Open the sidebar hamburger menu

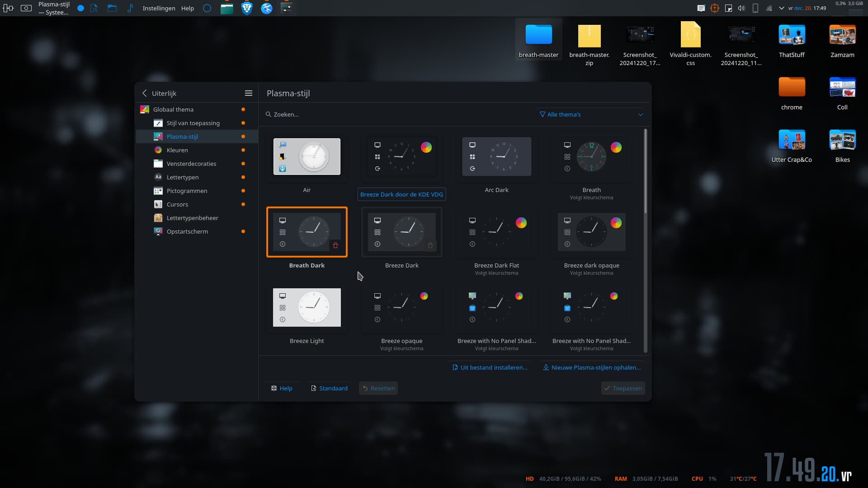(x=248, y=93)
